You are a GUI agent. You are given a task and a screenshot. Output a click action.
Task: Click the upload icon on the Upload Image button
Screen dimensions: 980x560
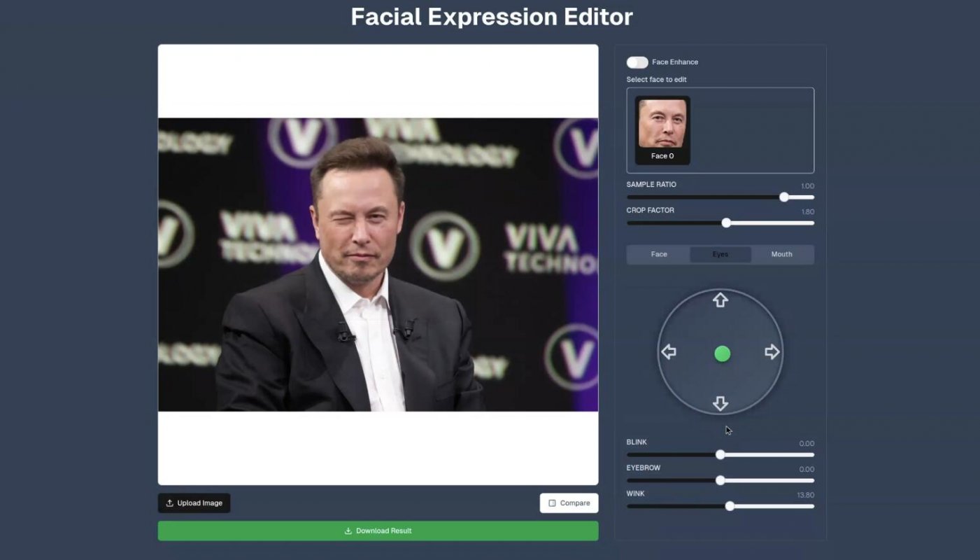169,503
